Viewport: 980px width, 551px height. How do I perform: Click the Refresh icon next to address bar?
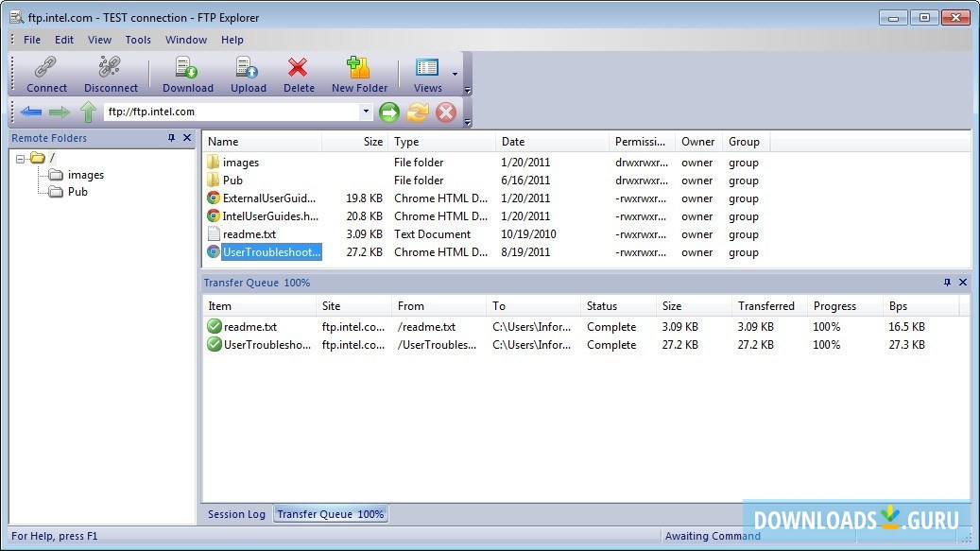418,112
